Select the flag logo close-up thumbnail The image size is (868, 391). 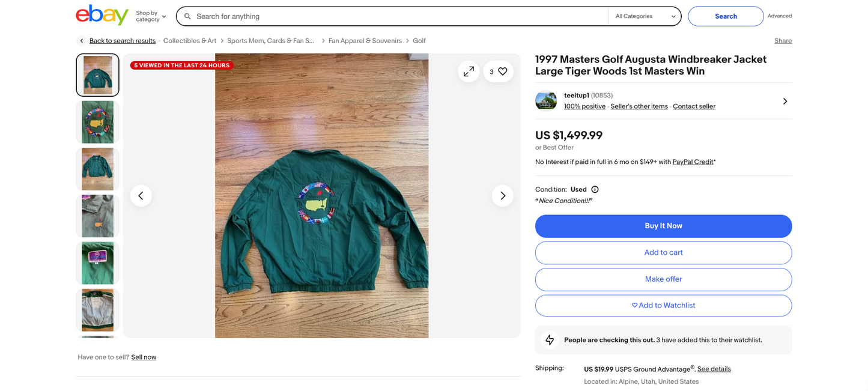pyautogui.click(x=97, y=122)
